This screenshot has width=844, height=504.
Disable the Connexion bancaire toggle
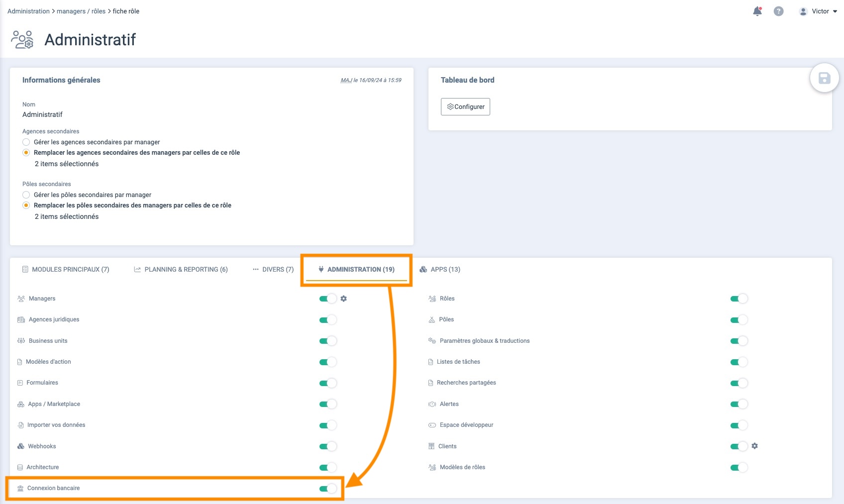click(328, 489)
